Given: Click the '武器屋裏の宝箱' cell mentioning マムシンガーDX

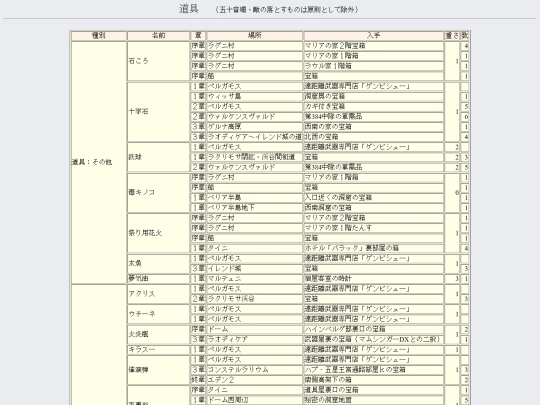Looking at the screenshot, I should click(x=374, y=340).
